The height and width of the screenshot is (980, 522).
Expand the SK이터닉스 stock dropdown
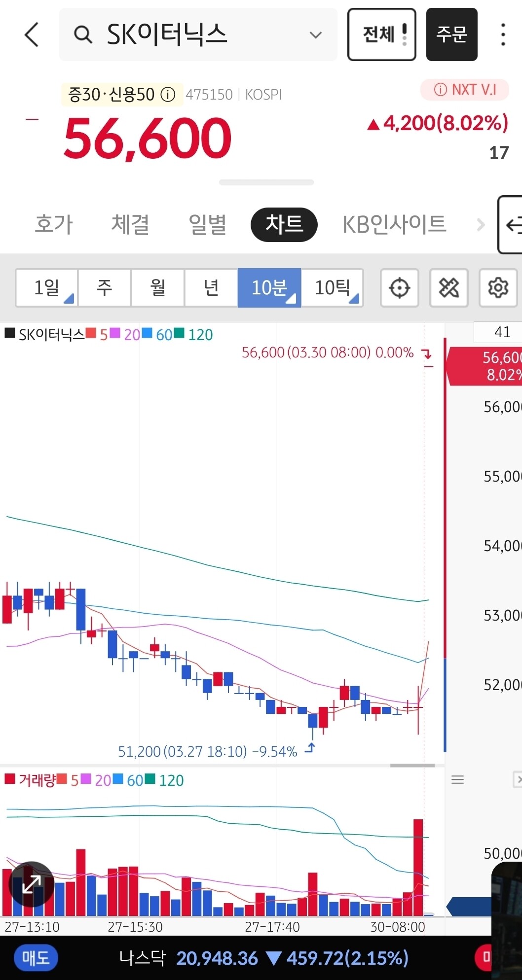315,35
